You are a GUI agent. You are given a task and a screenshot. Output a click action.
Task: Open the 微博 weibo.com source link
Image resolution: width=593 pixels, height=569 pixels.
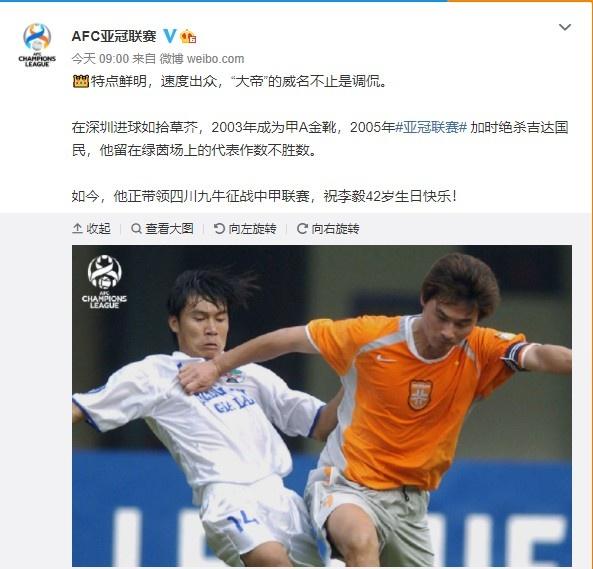coord(202,59)
